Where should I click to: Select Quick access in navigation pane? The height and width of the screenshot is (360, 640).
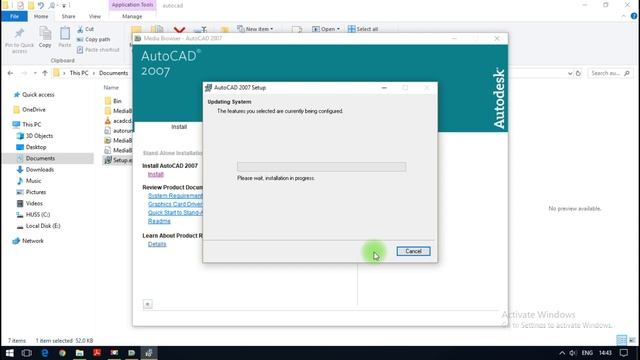point(38,95)
